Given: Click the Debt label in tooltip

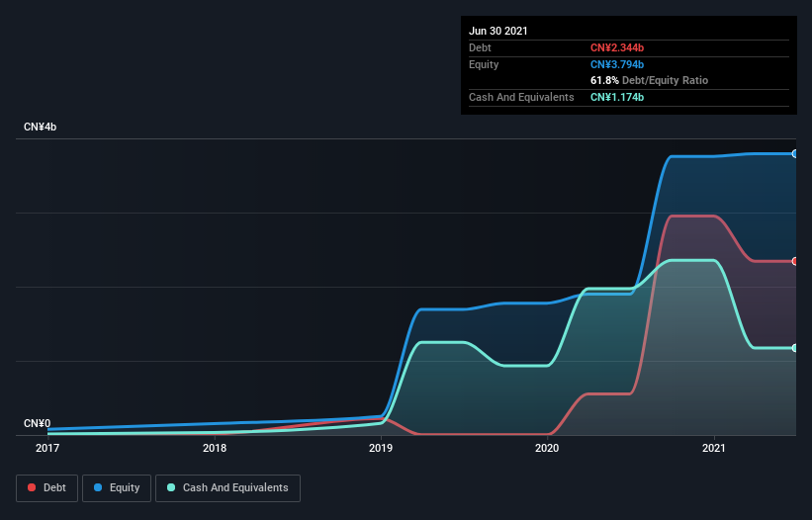Looking at the screenshot, I should pos(480,47).
